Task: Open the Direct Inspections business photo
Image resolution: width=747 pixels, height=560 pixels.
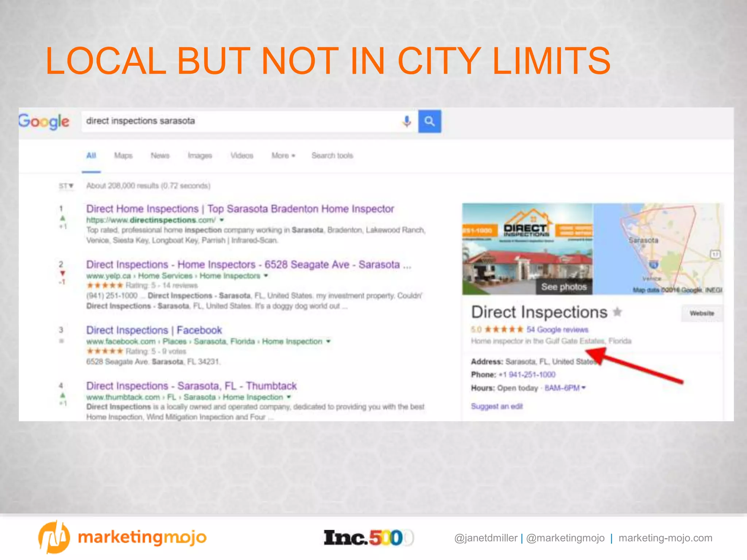Action: (527, 249)
